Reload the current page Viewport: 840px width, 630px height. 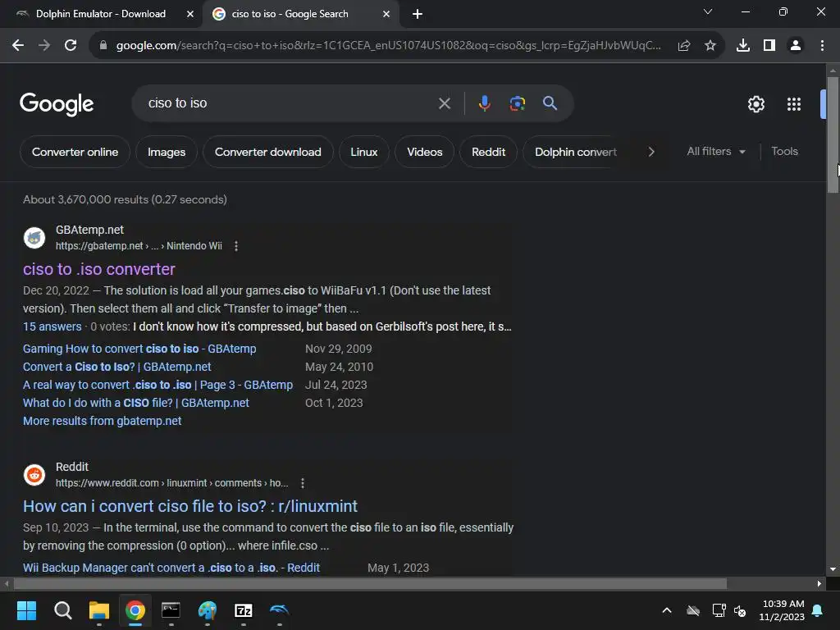[71, 46]
